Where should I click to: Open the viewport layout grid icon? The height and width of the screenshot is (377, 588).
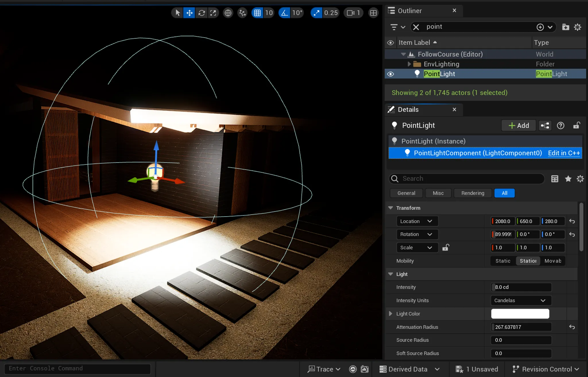coord(373,13)
